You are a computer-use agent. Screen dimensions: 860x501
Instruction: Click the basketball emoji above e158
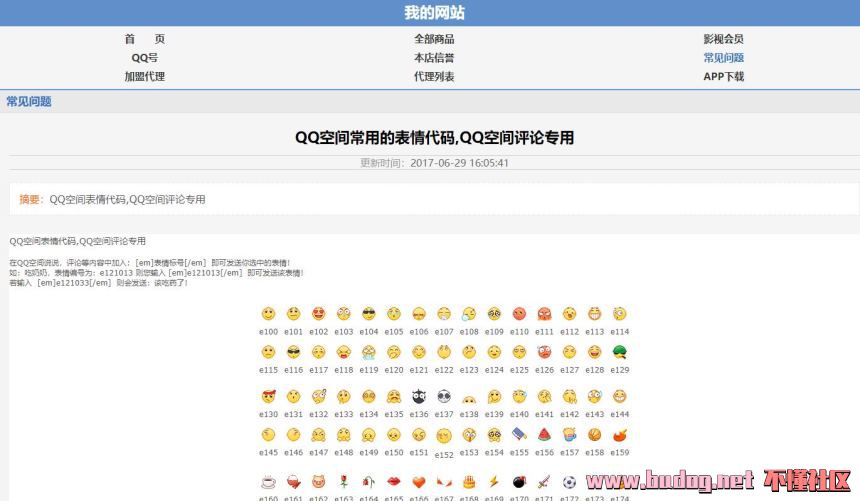coord(595,435)
